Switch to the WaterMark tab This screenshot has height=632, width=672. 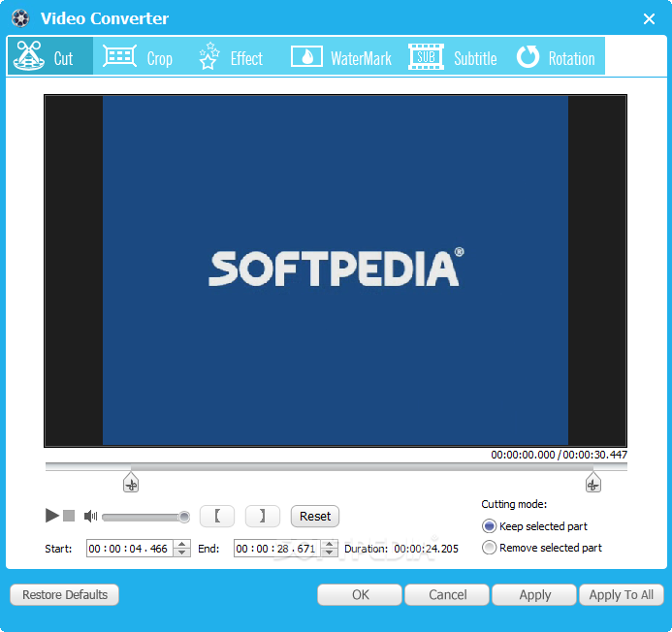[341, 56]
